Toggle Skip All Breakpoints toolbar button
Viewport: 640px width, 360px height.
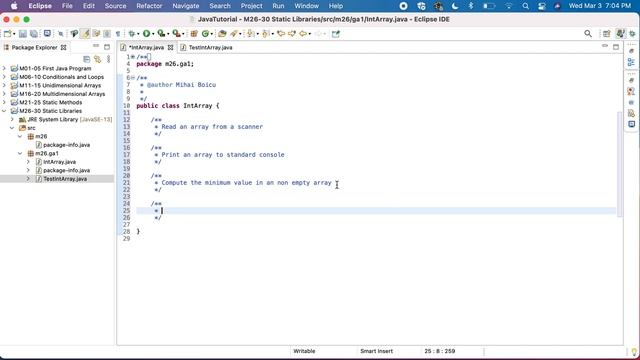(61, 34)
